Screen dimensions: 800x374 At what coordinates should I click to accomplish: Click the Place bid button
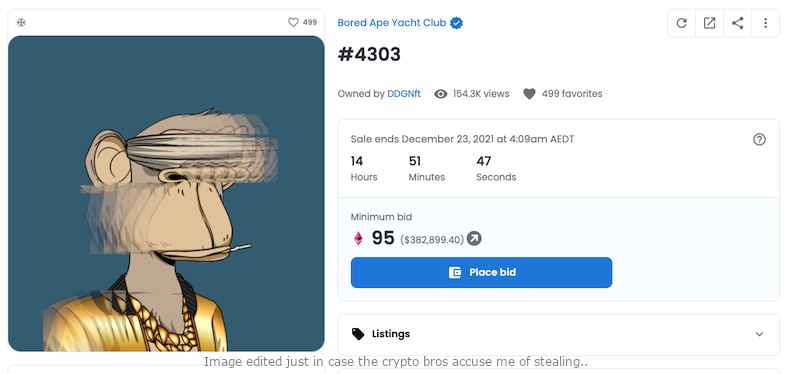481,272
